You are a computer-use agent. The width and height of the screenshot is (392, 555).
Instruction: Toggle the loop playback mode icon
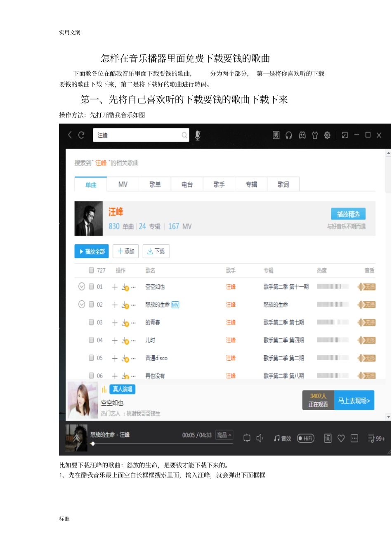coord(247,438)
